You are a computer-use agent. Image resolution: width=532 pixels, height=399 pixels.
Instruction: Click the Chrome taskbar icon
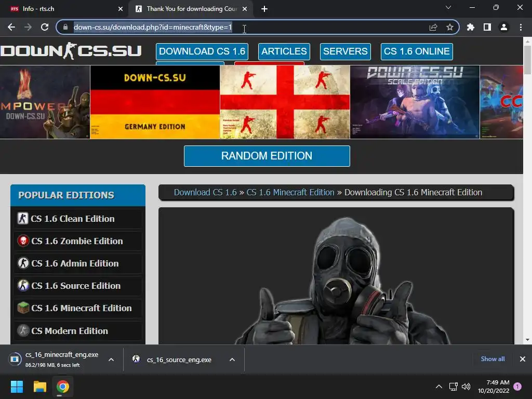pos(63,387)
